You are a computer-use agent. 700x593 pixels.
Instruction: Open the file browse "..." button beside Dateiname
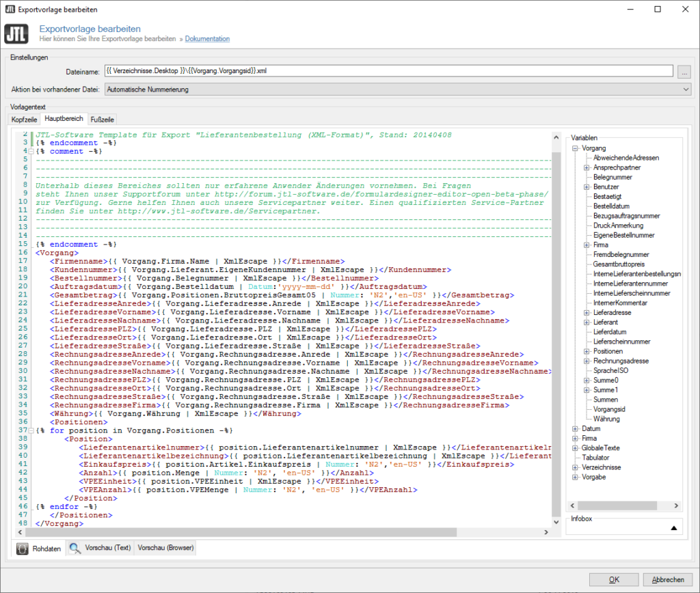684,71
